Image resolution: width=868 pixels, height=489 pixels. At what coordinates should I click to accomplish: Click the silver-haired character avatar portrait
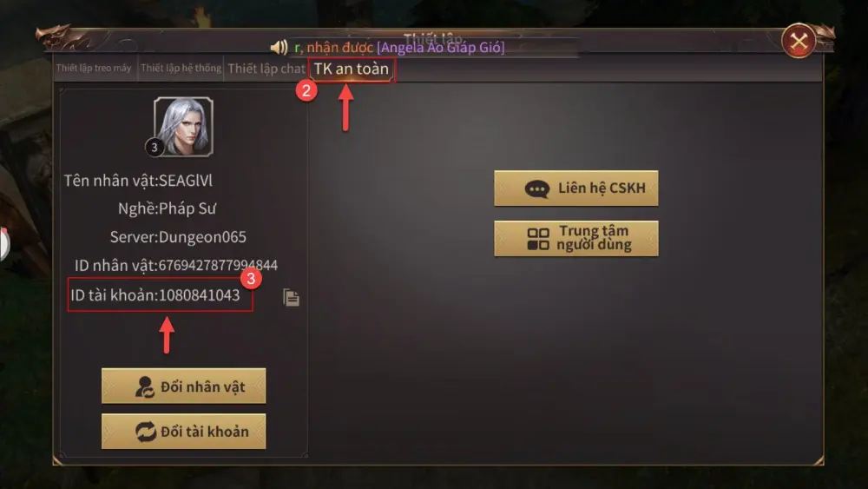coord(183,127)
